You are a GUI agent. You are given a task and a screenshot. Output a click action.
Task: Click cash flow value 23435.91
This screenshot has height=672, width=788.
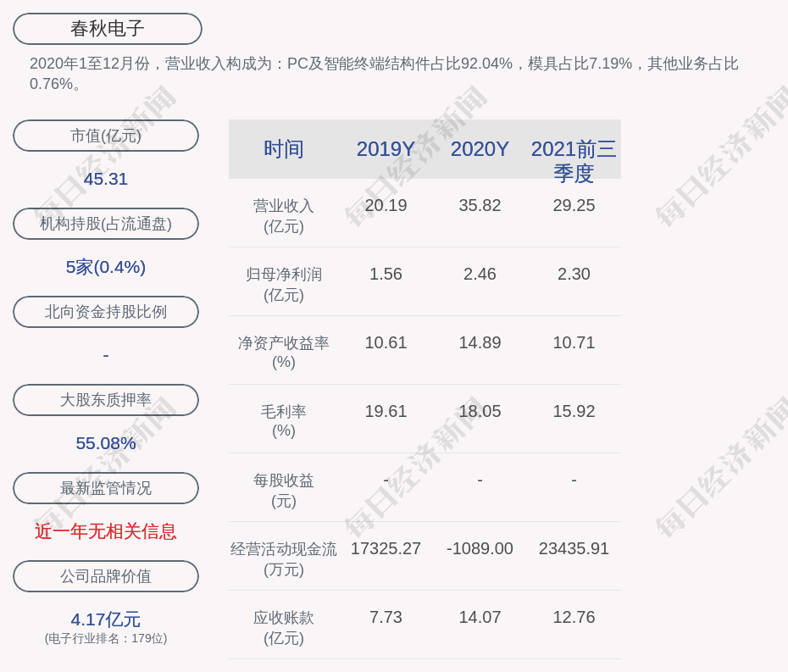tap(574, 548)
